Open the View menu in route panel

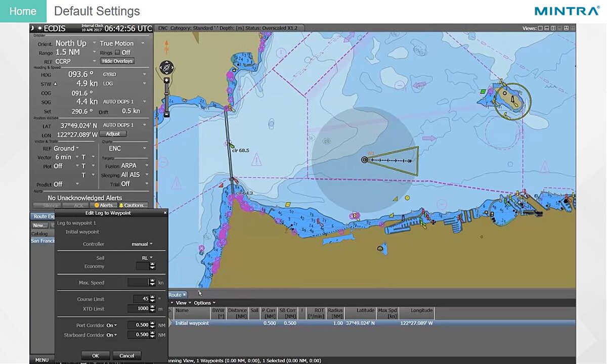tap(183, 303)
